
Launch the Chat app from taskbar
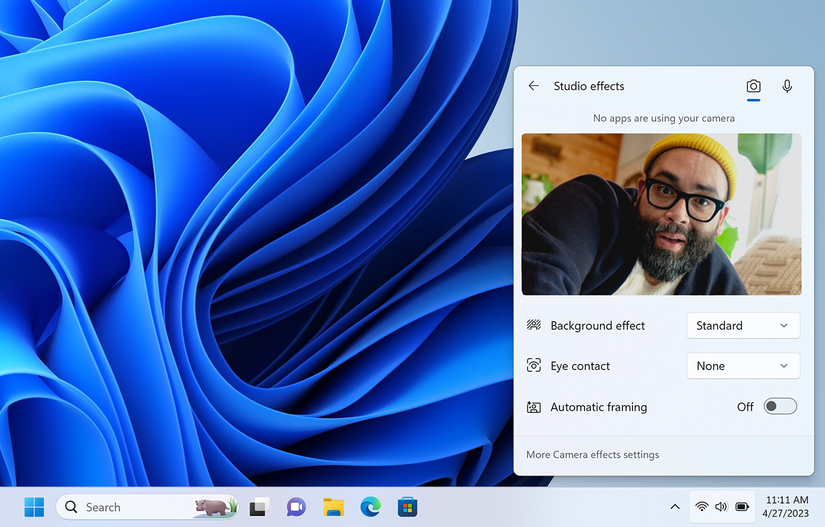click(296, 507)
